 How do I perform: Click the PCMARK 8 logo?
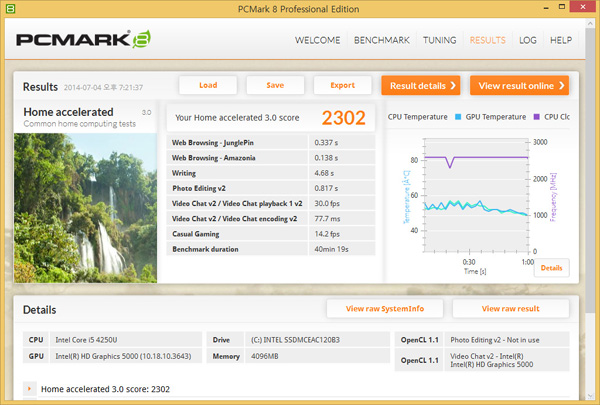click(x=83, y=39)
